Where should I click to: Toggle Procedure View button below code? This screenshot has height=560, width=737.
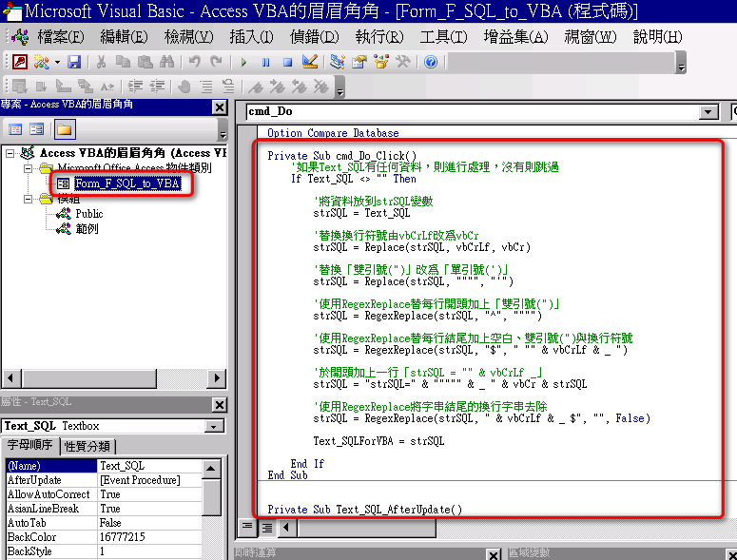247,527
